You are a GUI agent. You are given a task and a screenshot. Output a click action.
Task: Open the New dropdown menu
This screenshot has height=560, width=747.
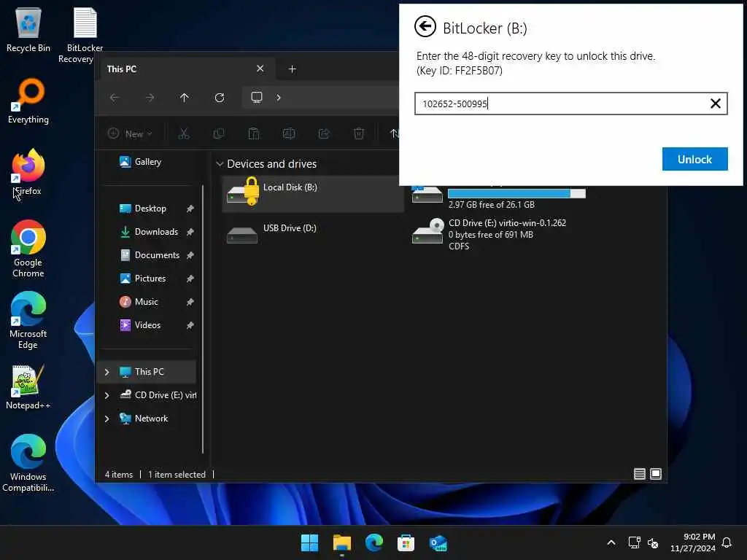[130, 134]
